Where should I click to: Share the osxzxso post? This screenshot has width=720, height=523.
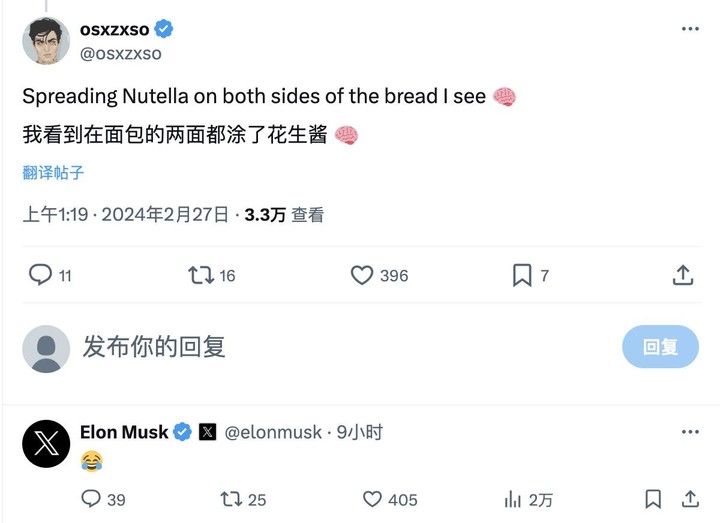click(x=683, y=275)
